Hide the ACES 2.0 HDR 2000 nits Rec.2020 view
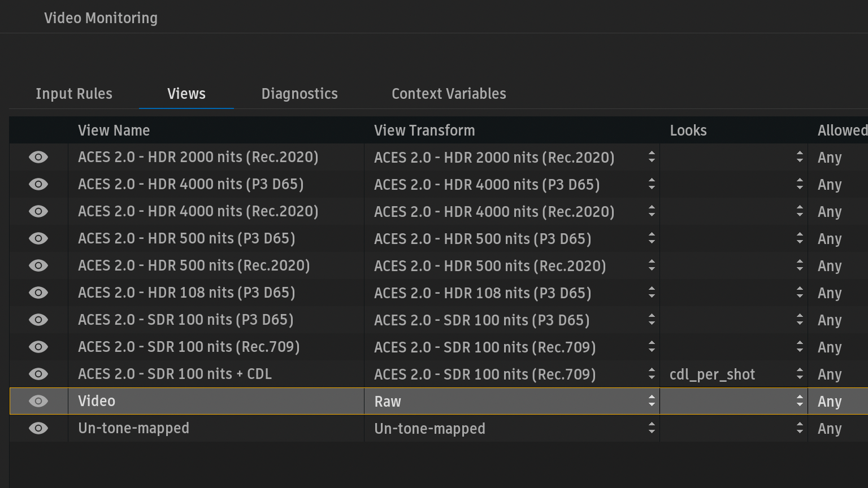This screenshot has width=868, height=488. pos(38,157)
